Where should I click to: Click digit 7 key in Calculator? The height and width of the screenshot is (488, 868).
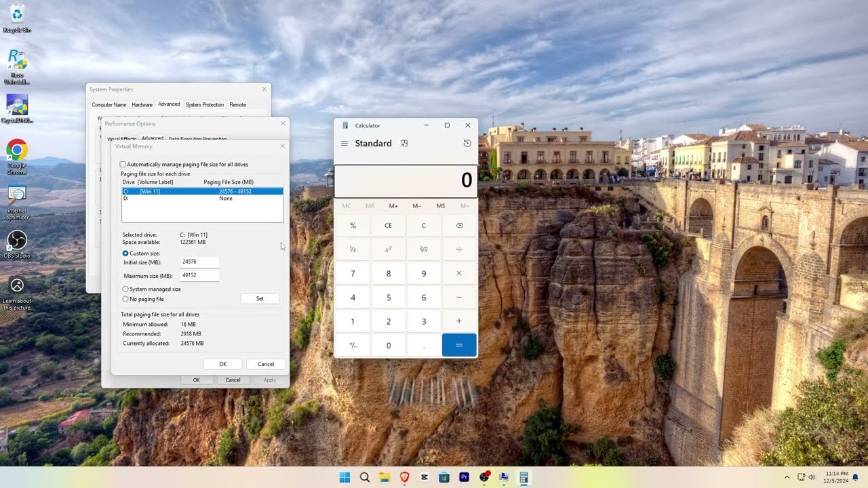tap(353, 273)
